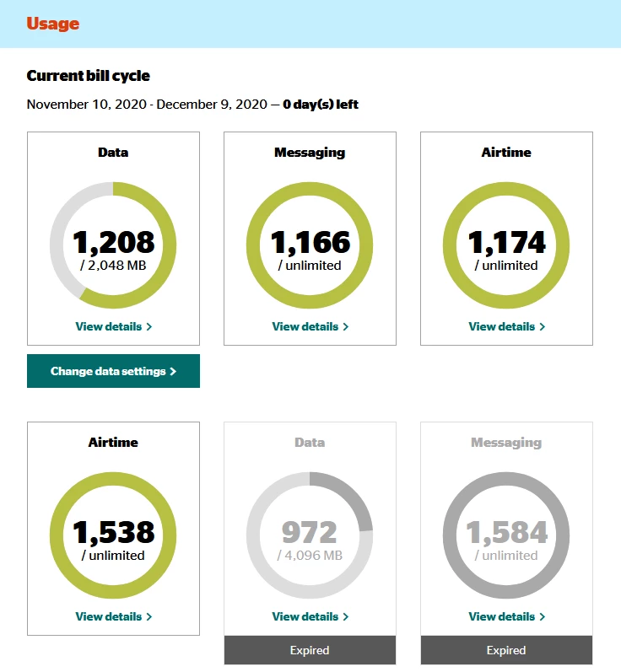
Task: Click the Current bill cycle heading
Action: (x=89, y=76)
